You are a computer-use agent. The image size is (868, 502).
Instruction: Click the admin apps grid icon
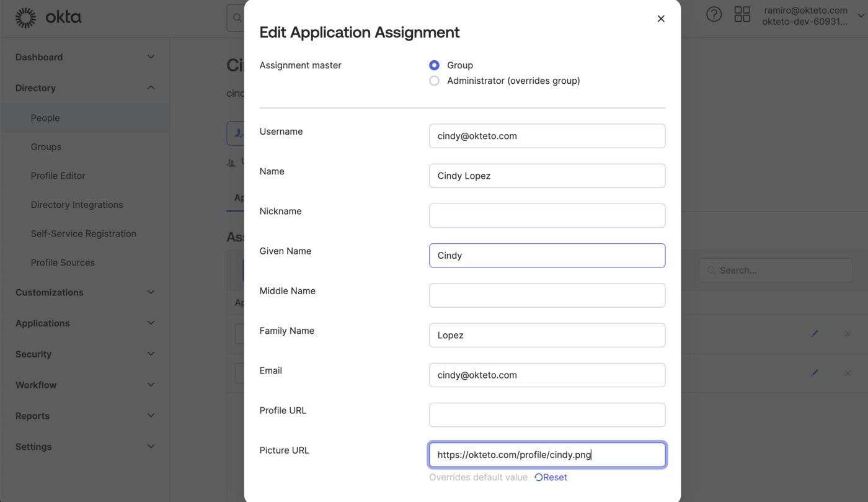(742, 14)
